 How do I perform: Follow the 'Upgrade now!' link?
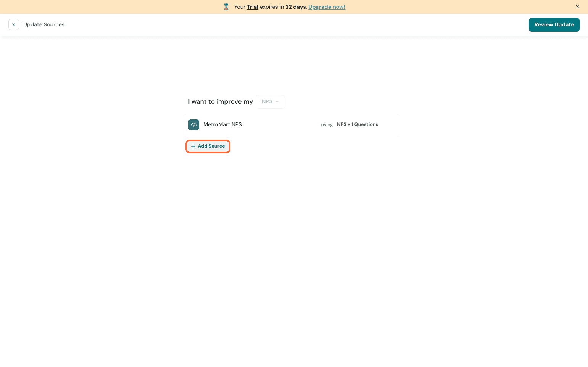coord(327,7)
